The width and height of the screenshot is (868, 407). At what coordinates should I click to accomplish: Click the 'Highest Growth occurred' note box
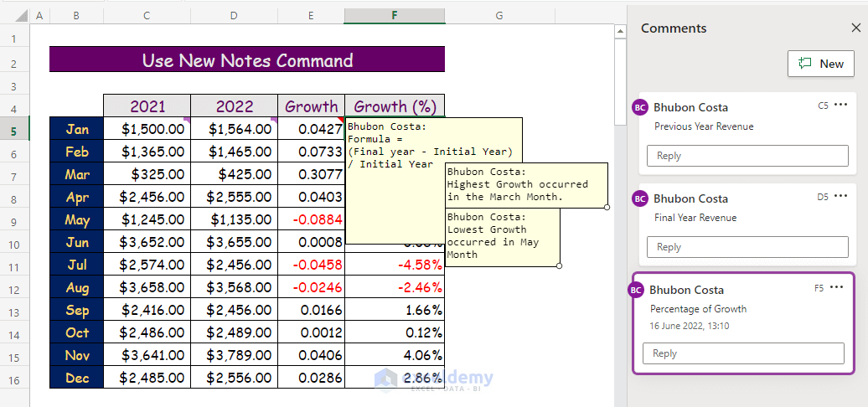click(526, 185)
